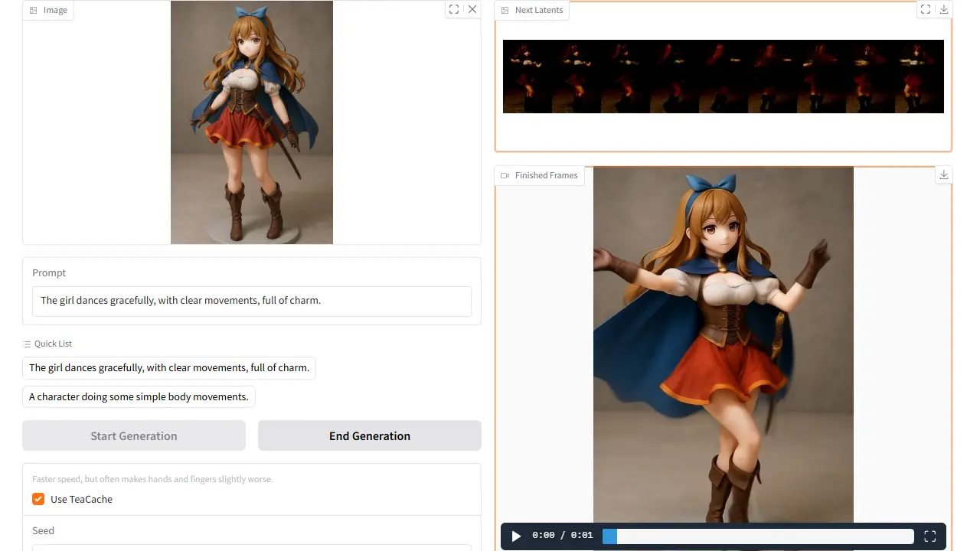View the input image fullscreen

tap(454, 9)
